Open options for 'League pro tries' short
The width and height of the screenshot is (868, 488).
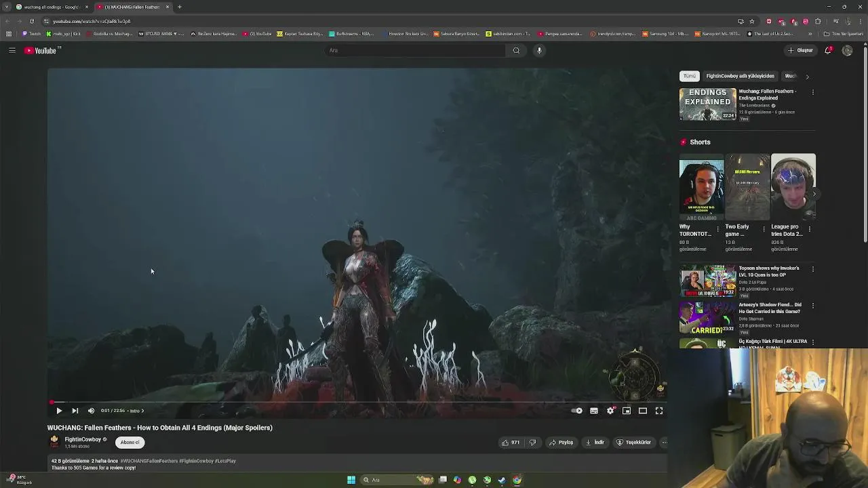point(810,228)
